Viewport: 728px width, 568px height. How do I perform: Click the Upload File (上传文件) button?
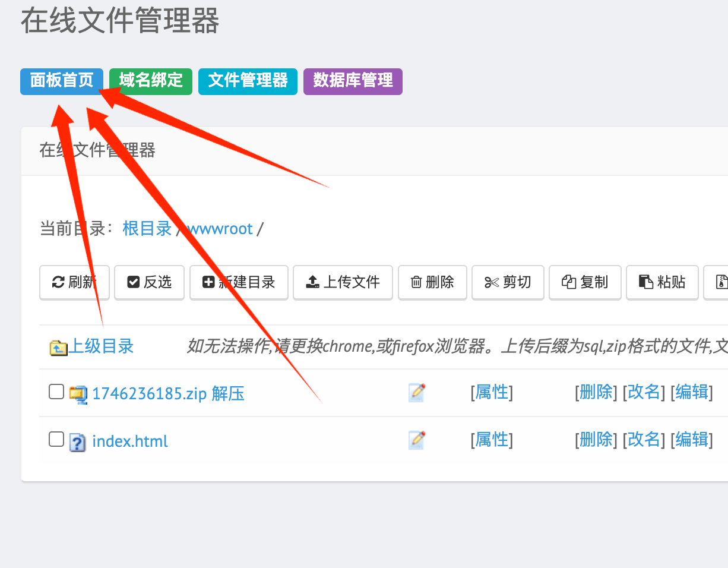pos(343,282)
